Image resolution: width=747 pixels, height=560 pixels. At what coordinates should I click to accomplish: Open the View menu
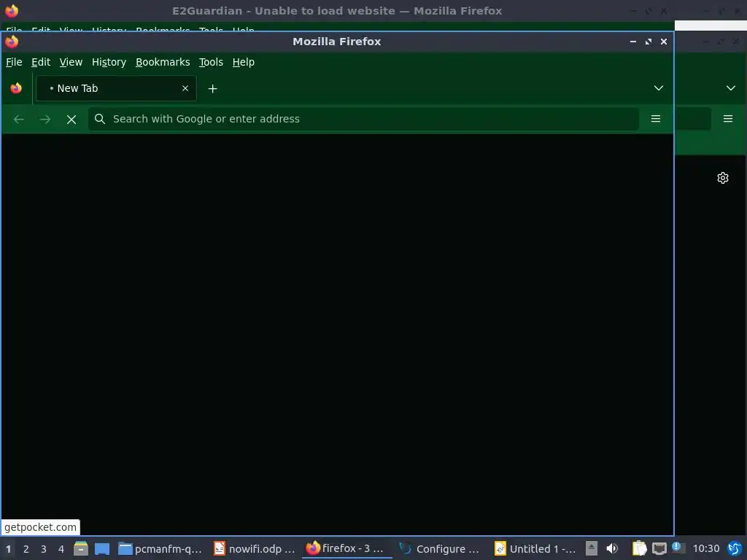click(x=71, y=62)
